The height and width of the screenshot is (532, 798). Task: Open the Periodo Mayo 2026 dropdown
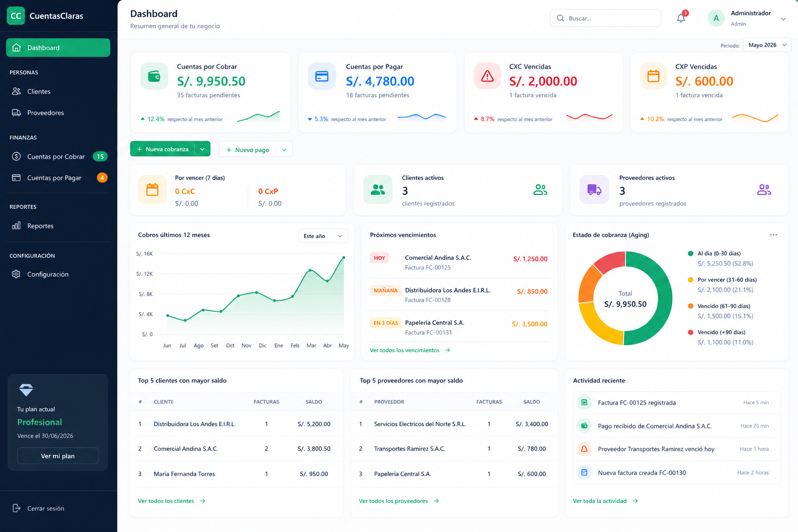point(767,45)
